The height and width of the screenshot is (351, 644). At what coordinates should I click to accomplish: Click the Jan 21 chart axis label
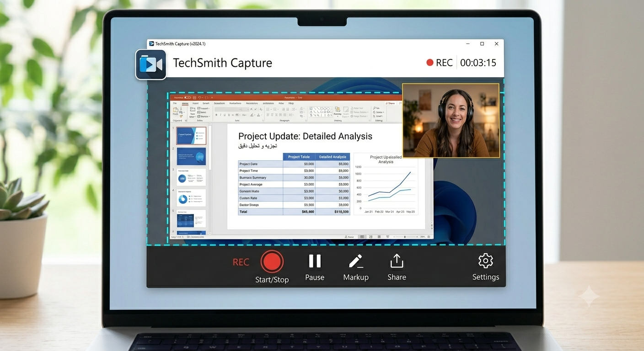coord(369,212)
